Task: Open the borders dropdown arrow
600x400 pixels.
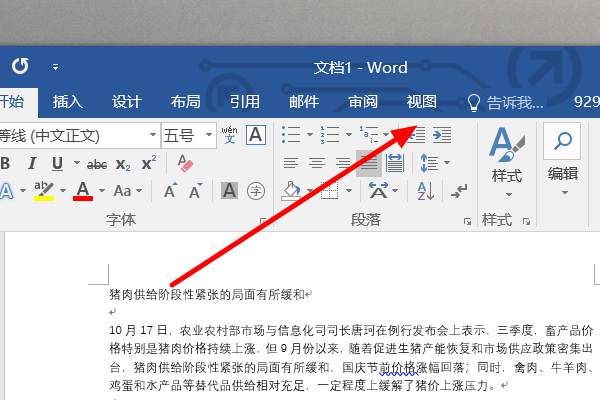Action: coord(349,191)
